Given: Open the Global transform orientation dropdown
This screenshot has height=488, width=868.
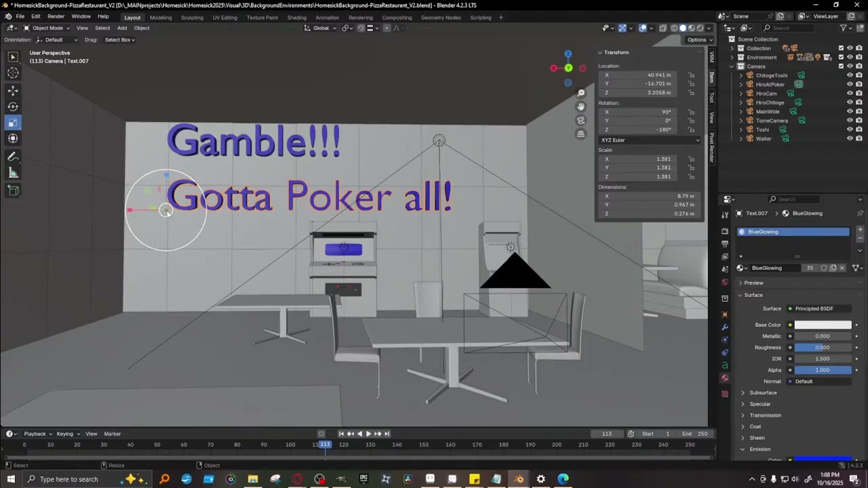Looking at the screenshot, I should [x=321, y=28].
